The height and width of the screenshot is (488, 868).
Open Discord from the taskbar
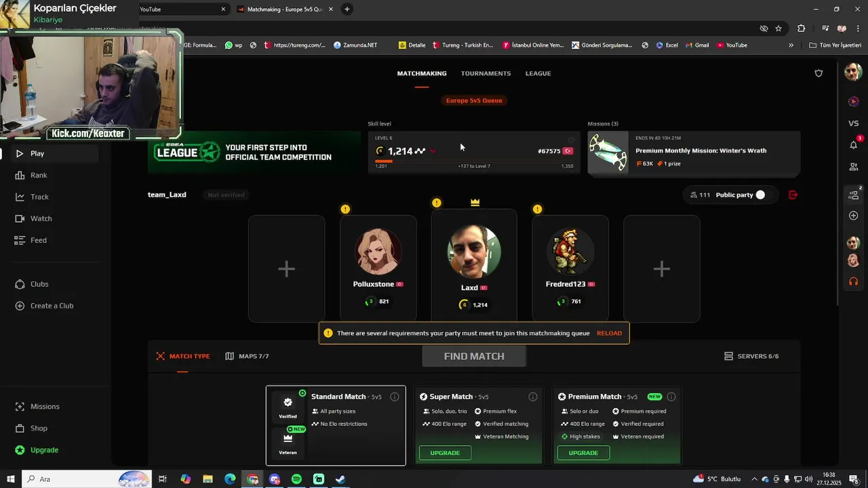[x=275, y=479]
